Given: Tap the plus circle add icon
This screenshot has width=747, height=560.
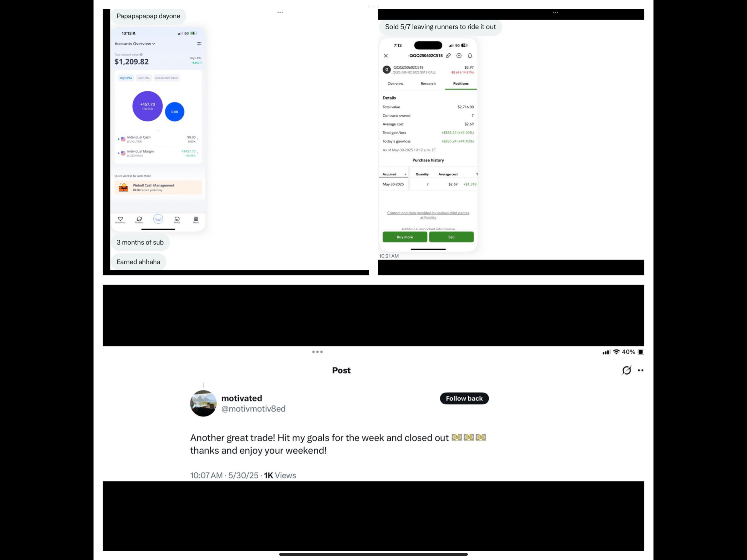Looking at the screenshot, I should (459, 56).
